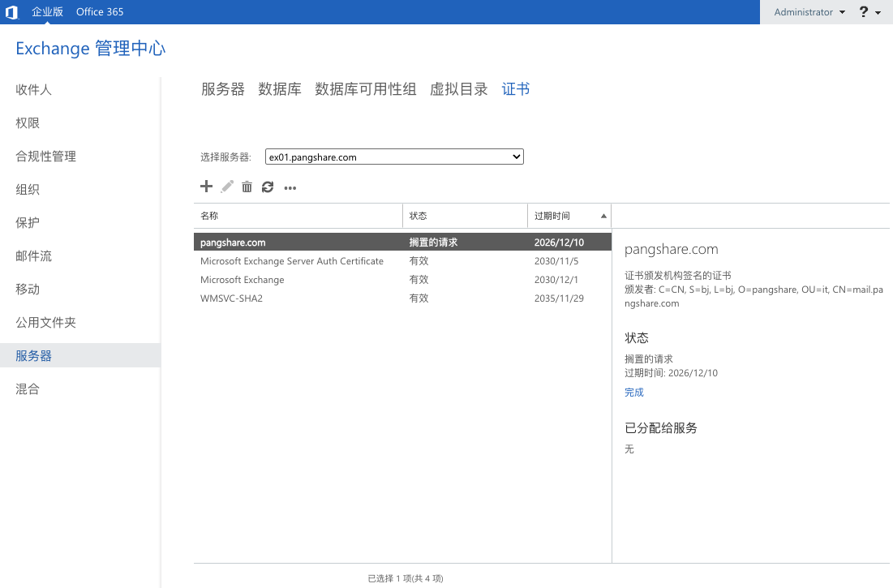The width and height of the screenshot is (893, 588).
Task: Select the Microsoft Exchange Server Auth Certificate row
Action: coord(292,260)
